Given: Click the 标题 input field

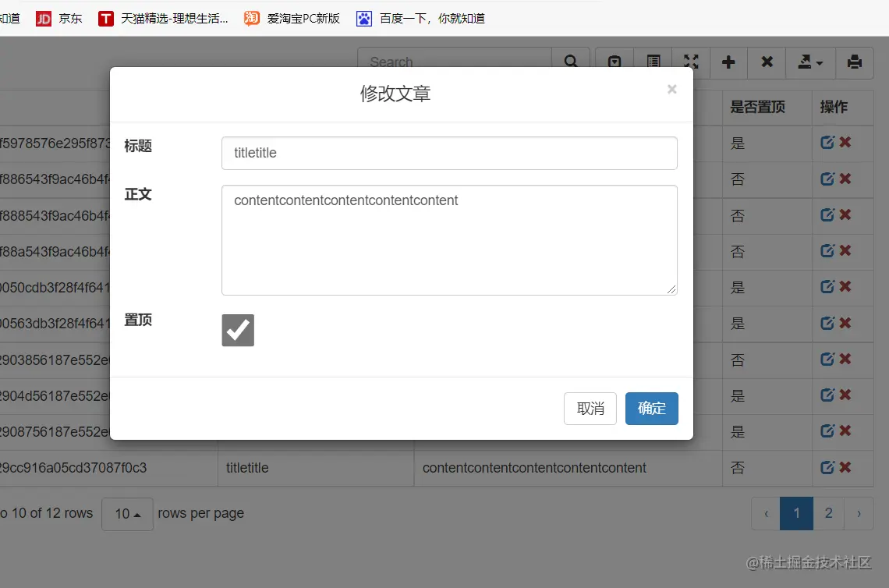Looking at the screenshot, I should point(449,153).
